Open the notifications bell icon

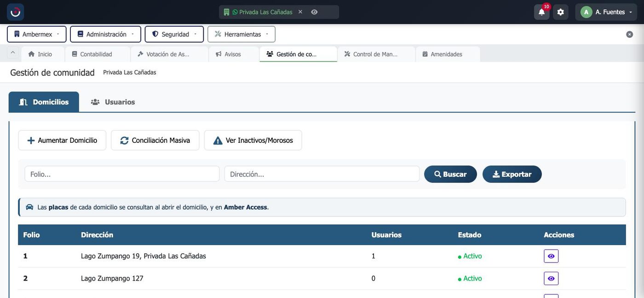coord(541,12)
